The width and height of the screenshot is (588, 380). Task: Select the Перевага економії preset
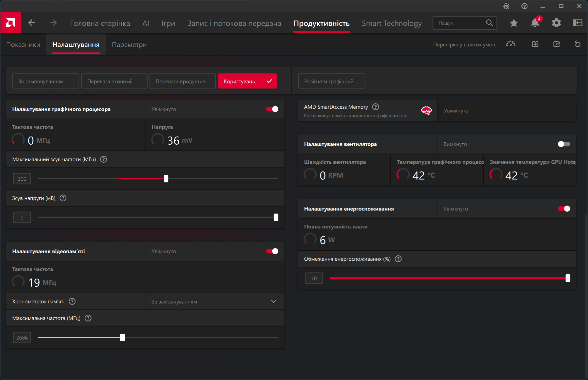click(114, 81)
